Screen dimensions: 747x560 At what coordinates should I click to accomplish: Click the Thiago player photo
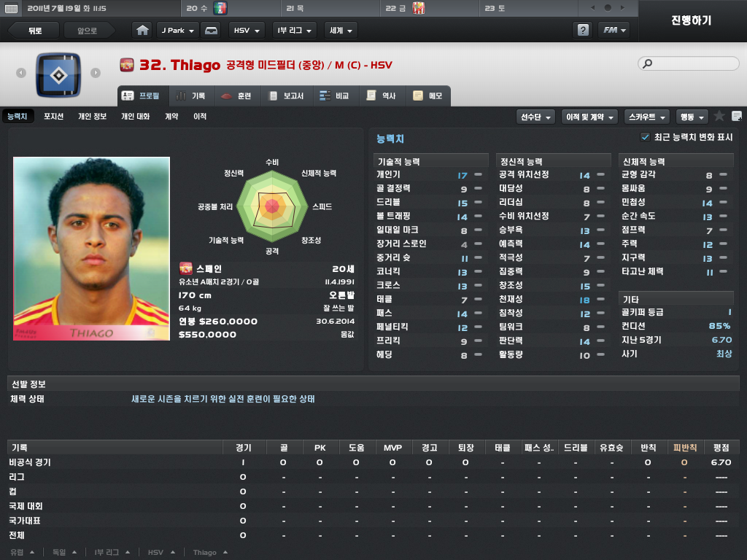tap(91, 249)
